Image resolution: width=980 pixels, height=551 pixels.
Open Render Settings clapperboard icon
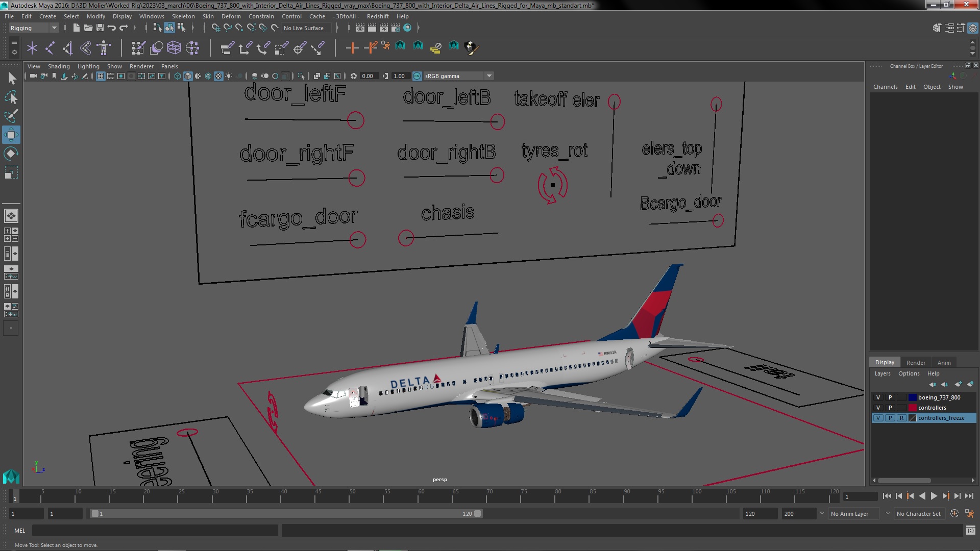click(395, 28)
